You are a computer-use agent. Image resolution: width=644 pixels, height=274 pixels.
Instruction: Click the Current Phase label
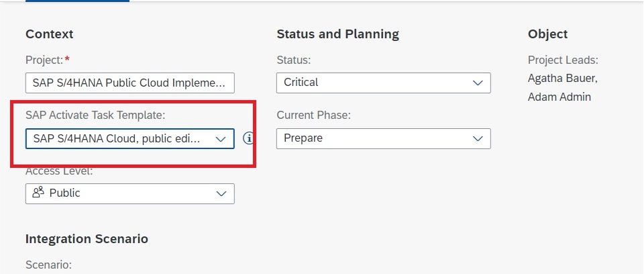pos(313,116)
